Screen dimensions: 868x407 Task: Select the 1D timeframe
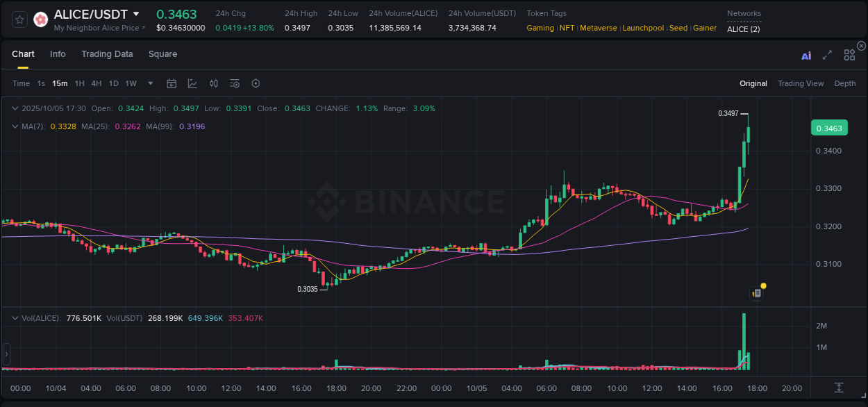[x=113, y=83]
